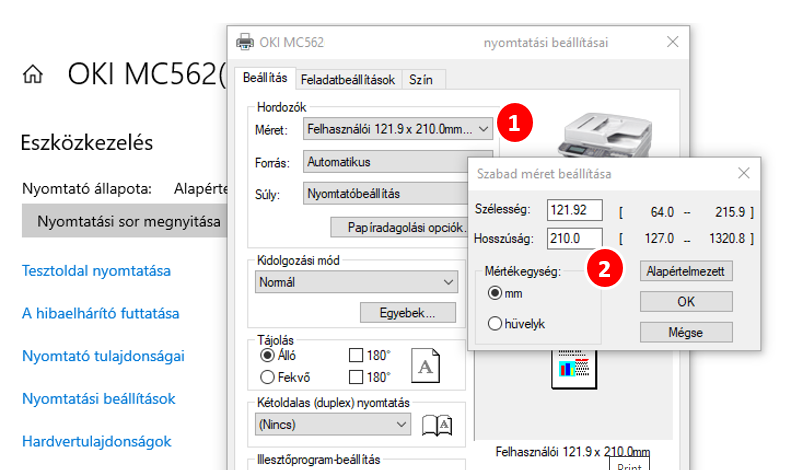Screen dimensions: 799x470
Task: Open the Nyomtatási beállítások link
Action: tap(99, 399)
